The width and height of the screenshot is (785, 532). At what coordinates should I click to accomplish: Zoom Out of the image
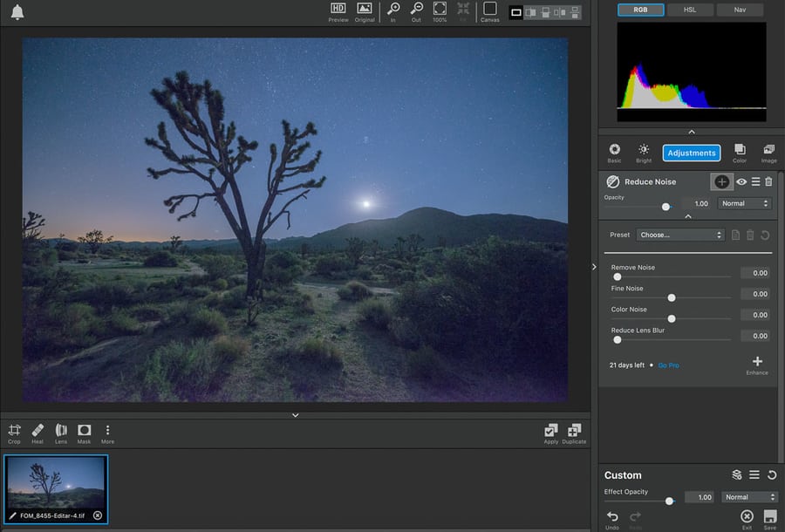(417, 12)
